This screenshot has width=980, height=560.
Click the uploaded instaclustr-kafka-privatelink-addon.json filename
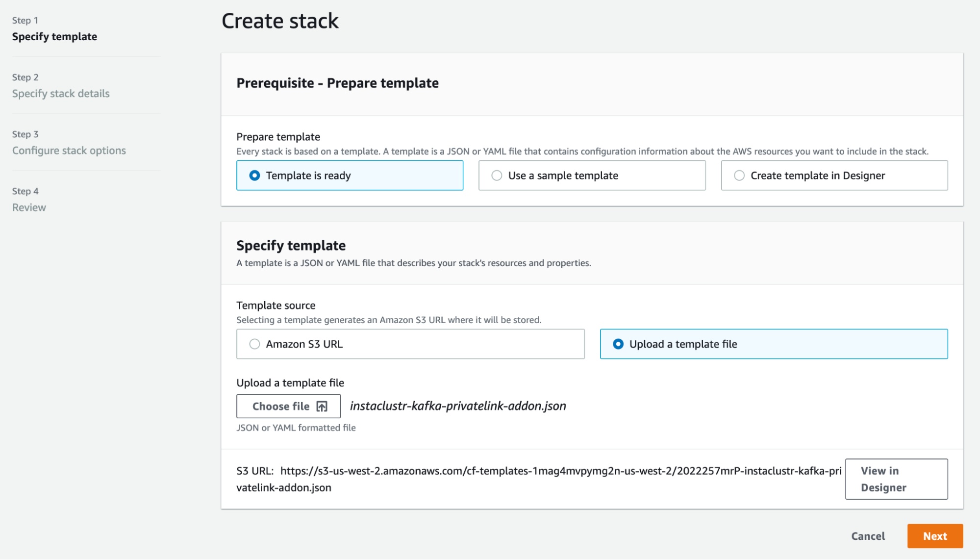(x=458, y=406)
